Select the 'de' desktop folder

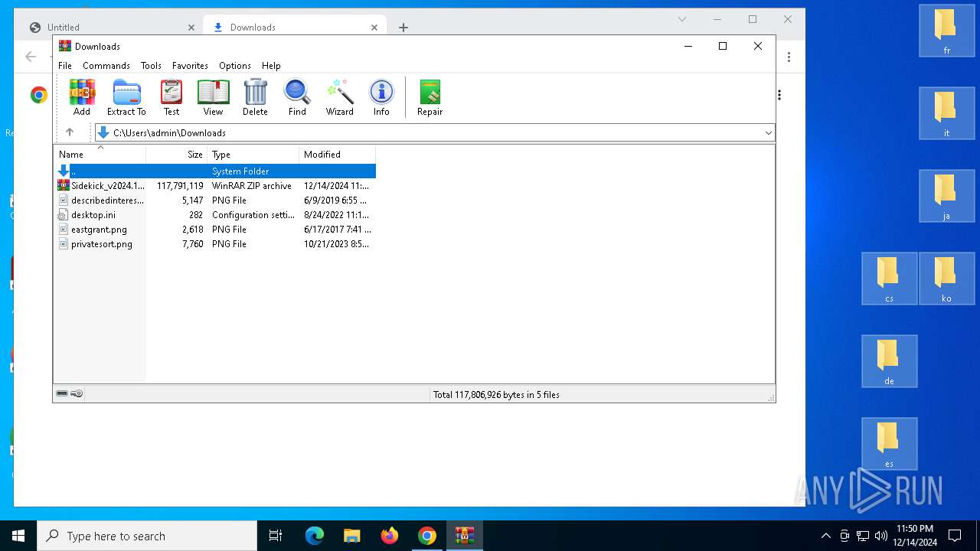(890, 361)
